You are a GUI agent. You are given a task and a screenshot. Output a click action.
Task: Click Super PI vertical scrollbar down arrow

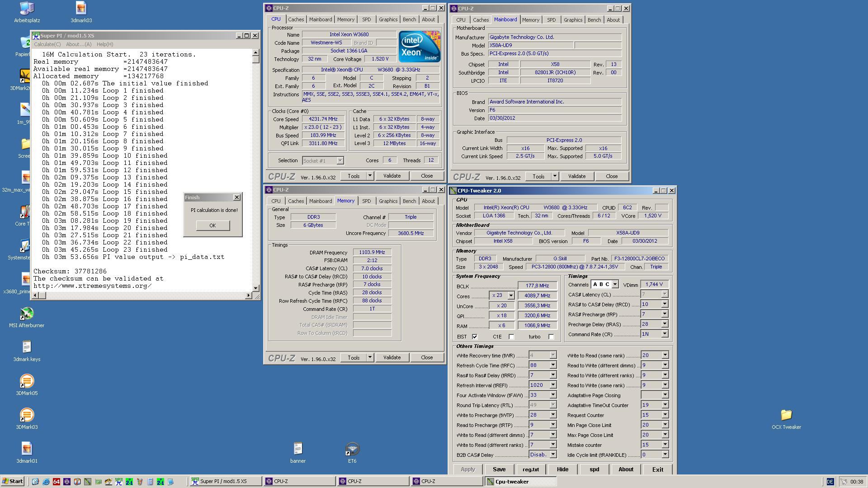256,288
